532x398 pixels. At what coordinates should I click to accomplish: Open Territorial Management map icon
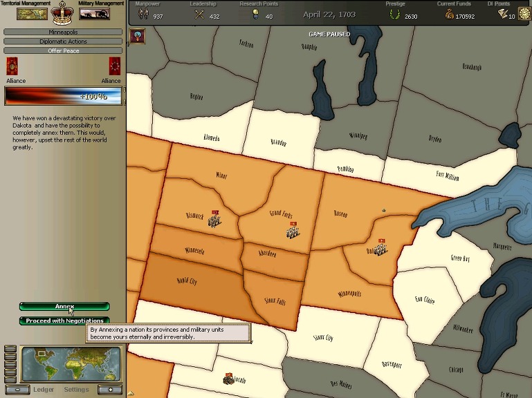(x=33, y=15)
